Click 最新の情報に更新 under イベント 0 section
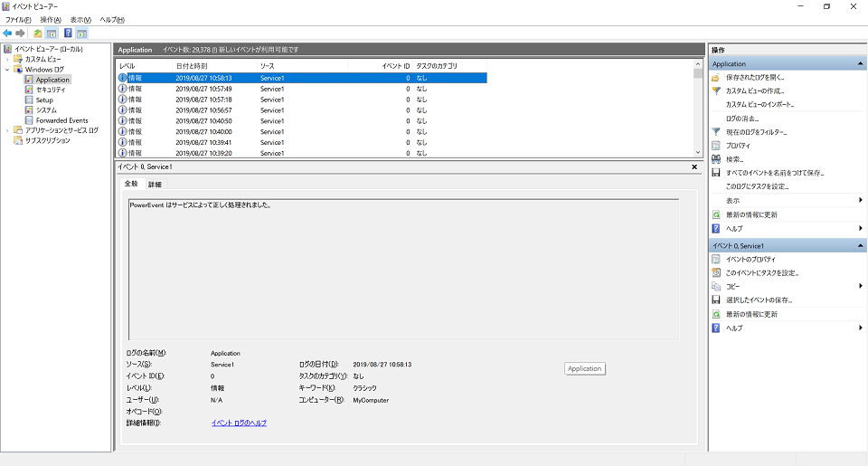Viewport: 868px width, 466px height. pos(751,314)
